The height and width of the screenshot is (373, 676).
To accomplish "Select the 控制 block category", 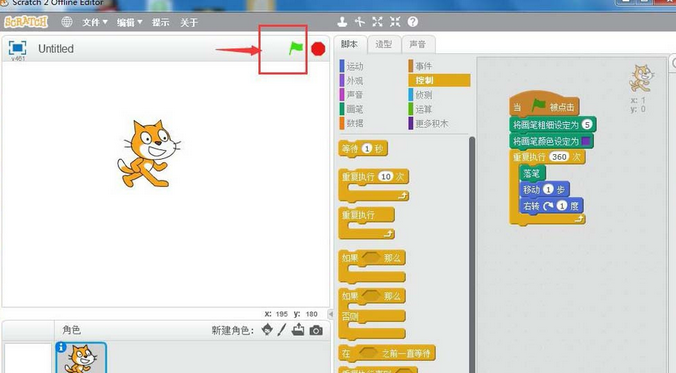I will click(439, 80).
